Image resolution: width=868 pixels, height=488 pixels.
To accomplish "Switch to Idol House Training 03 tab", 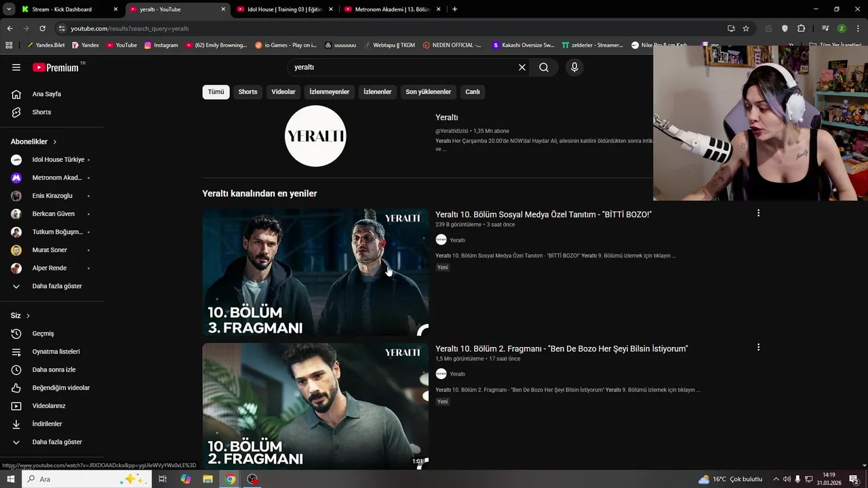I will click(283, 9).
